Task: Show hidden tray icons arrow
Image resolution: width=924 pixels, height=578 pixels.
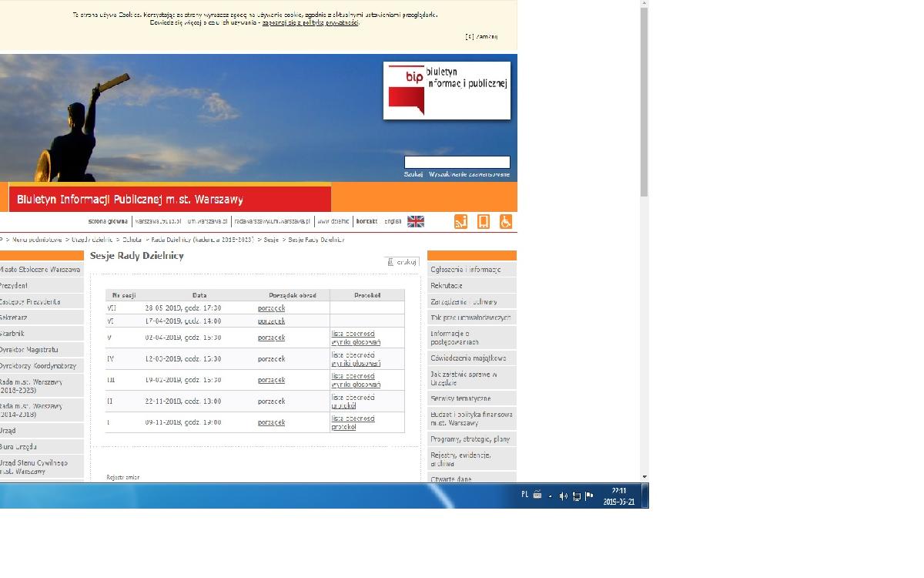Action: [550, 497]
